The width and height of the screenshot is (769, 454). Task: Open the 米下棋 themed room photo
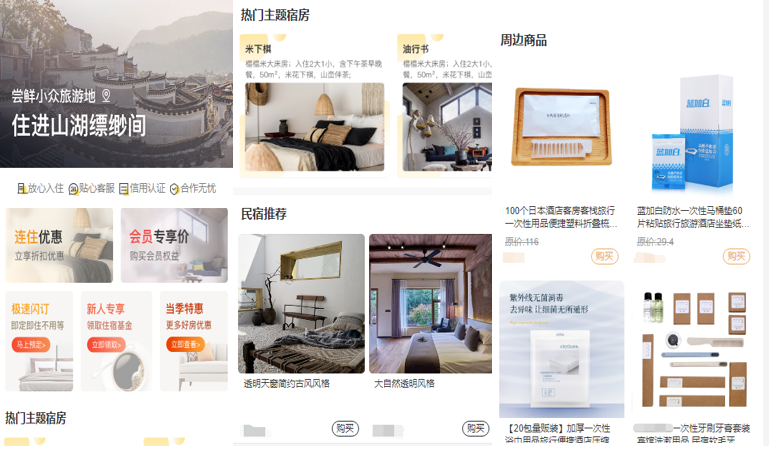[314, 126]
